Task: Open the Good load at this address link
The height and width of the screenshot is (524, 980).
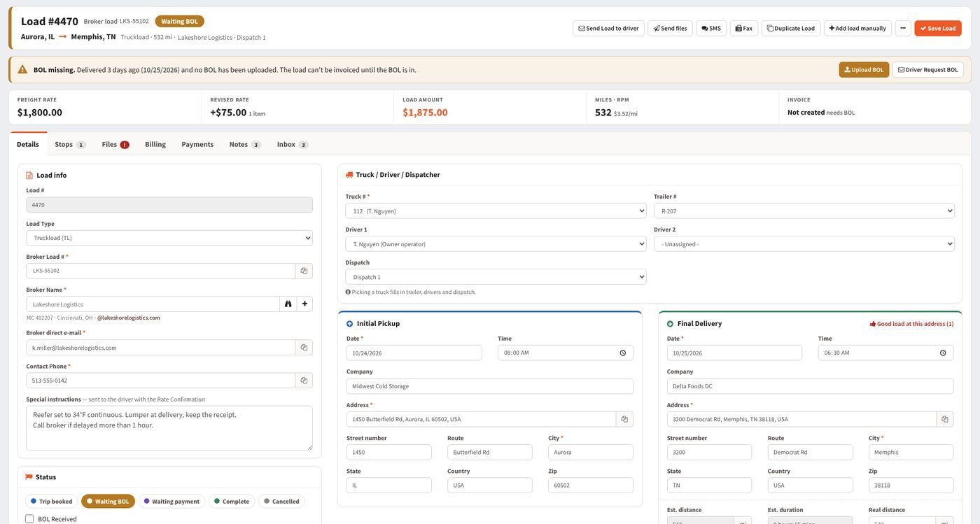Action: (911, 324)
